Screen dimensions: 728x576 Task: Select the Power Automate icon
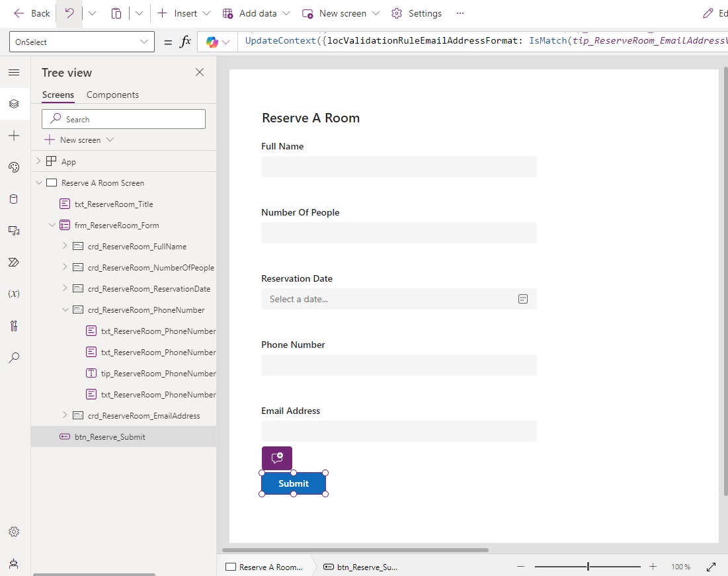tap(14, 263)
